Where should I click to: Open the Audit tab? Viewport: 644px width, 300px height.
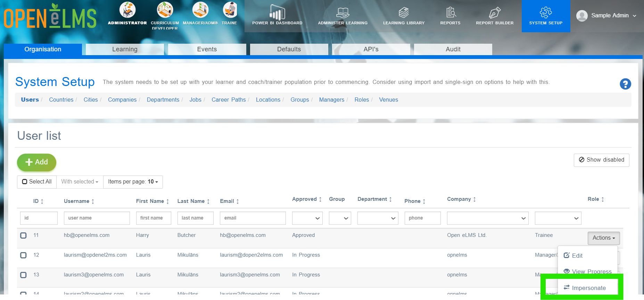click(453, 49)
